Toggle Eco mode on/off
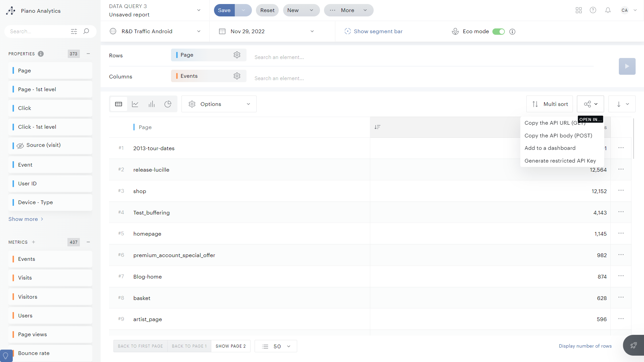This screenshot has width=644, height=362. (x=499, y=32)
